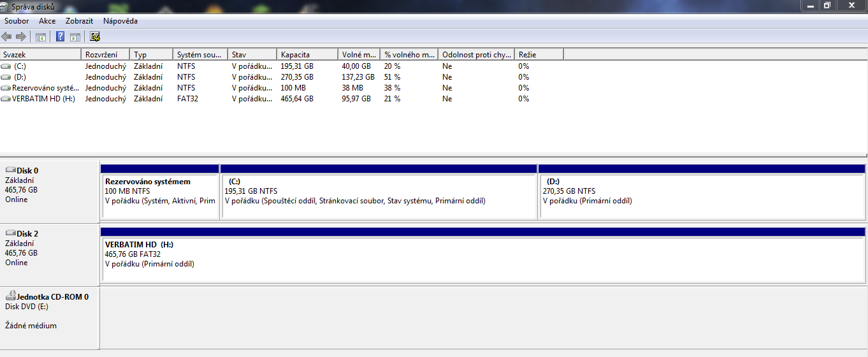Sort by the Svazek column header
The width and height of the screenshot is (868, 357).
pos(41,55)
